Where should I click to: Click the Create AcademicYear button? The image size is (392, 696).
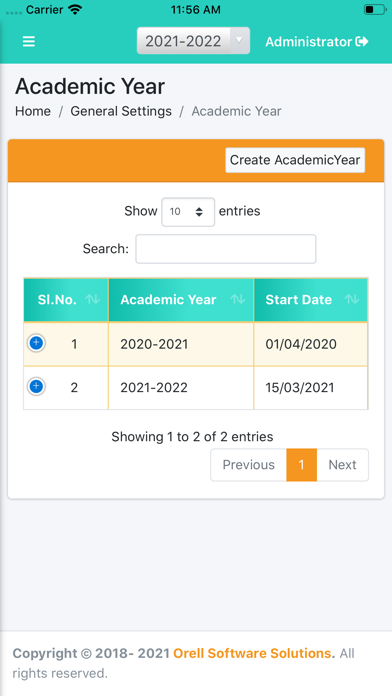tap(295, 160)
